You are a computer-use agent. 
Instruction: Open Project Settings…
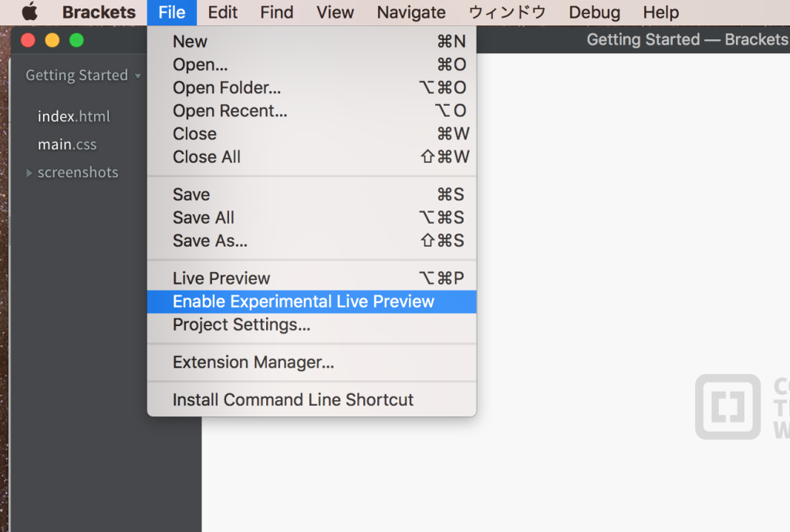click(241, 325)
